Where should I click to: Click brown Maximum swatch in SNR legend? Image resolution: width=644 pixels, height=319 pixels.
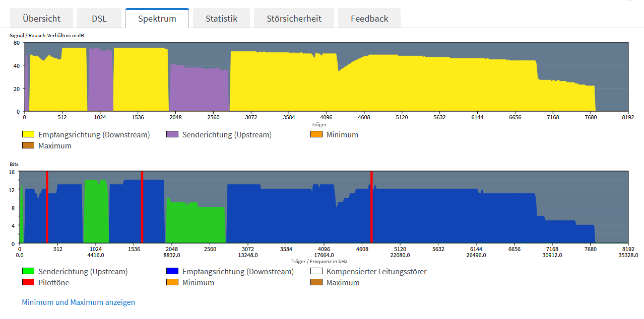click(28, 146)
